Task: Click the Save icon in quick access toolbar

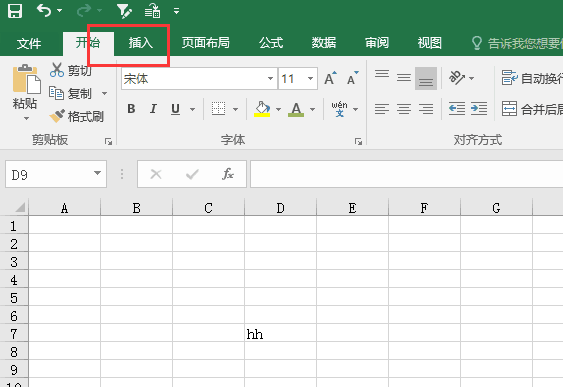Action: point(15,11)
